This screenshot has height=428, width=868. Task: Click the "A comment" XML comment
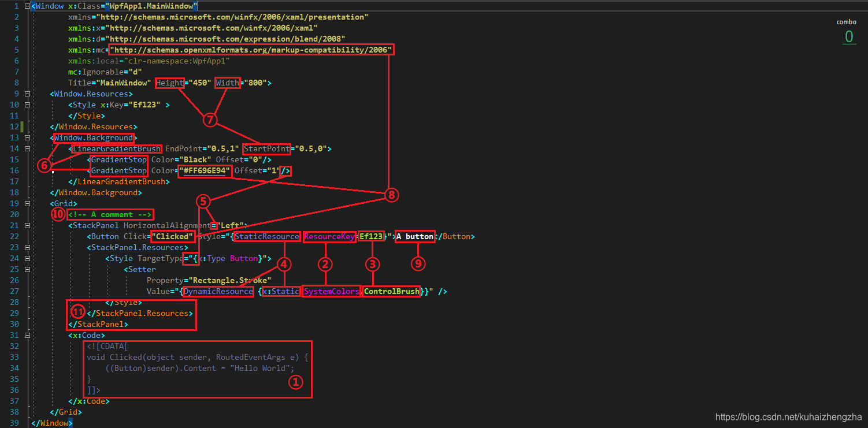pos(110,215)
